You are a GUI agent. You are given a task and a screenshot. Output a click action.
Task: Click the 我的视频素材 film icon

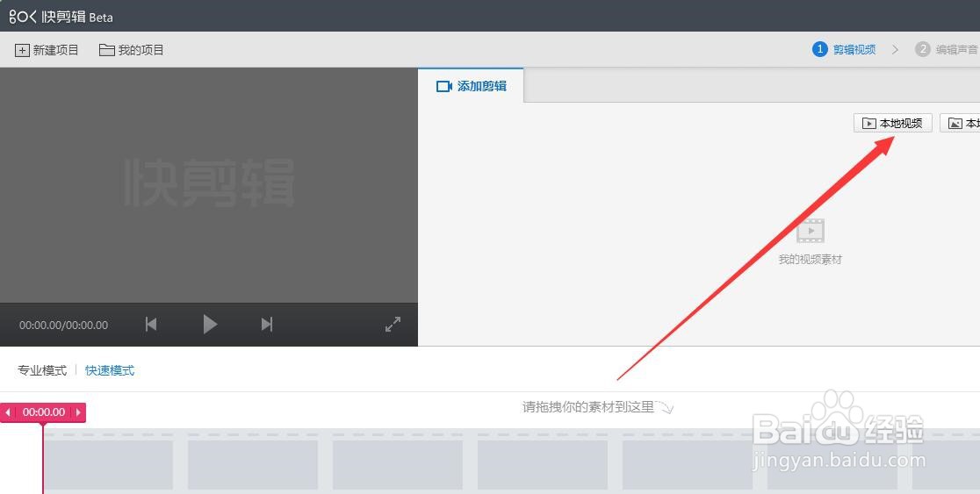pos(810,231)
